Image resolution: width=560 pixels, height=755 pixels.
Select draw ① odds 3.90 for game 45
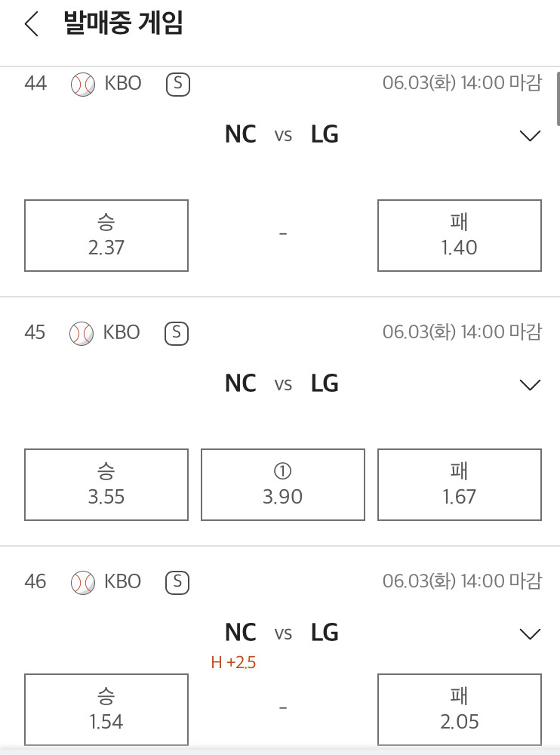click(282, 484)
